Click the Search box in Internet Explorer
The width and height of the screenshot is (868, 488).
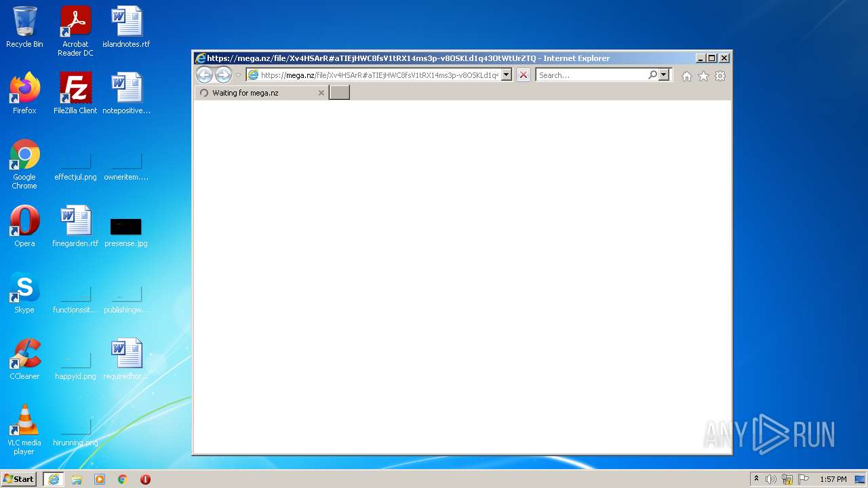[591, 75]
